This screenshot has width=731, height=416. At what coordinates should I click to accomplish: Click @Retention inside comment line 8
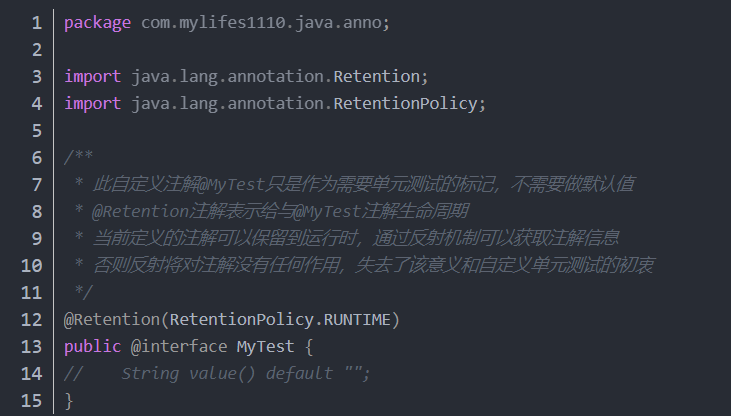coord(140,212)
